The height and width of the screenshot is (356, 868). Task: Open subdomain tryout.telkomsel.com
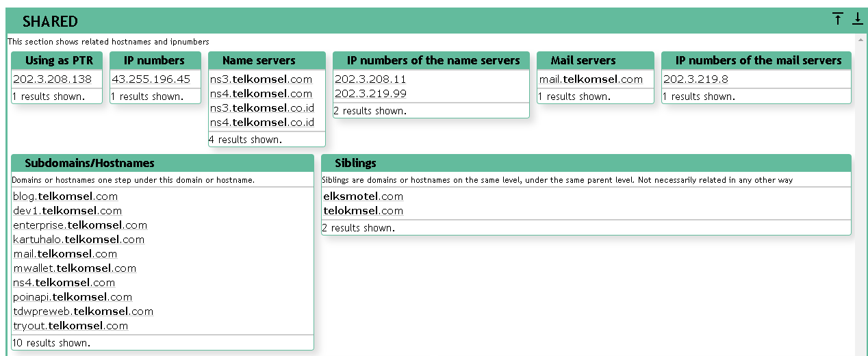(71, 326)
